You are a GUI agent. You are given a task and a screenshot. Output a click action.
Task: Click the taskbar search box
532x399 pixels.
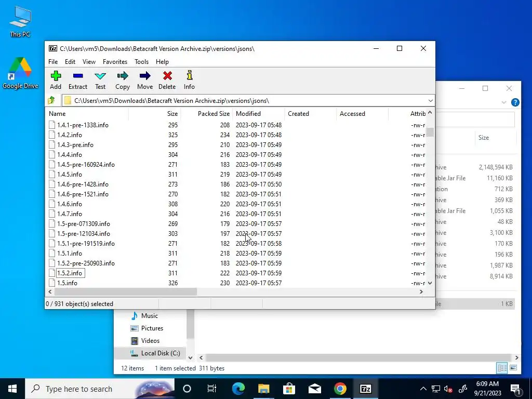click(100, 389)
